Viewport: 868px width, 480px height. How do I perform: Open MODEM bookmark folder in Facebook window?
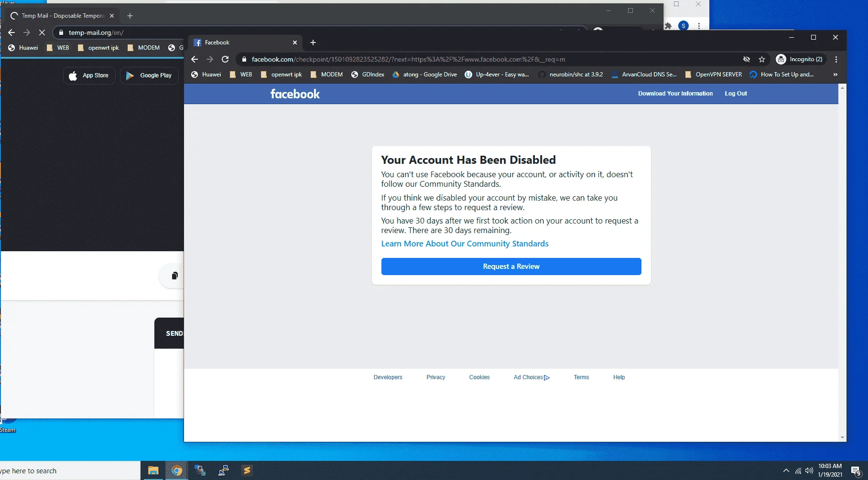(326, 75)
